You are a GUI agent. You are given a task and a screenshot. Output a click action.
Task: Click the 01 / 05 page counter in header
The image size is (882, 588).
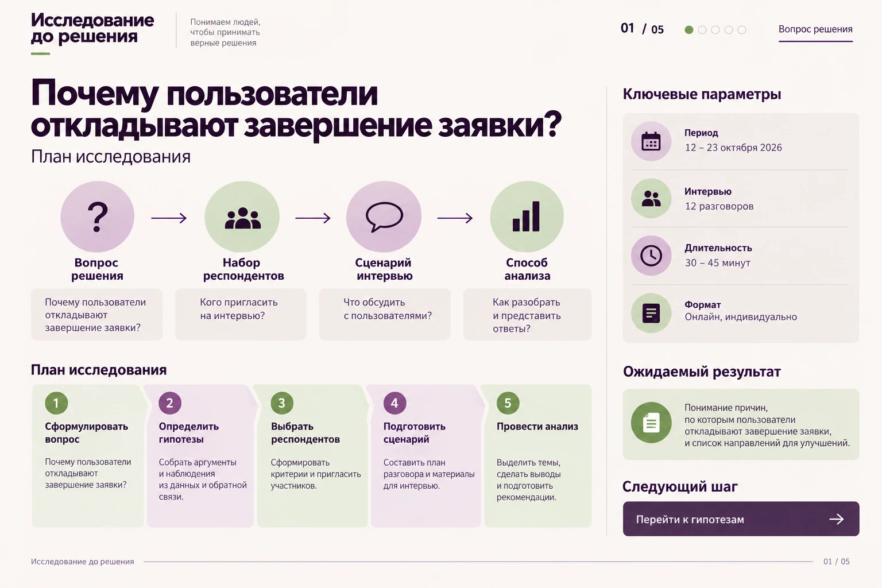(642, 29)
